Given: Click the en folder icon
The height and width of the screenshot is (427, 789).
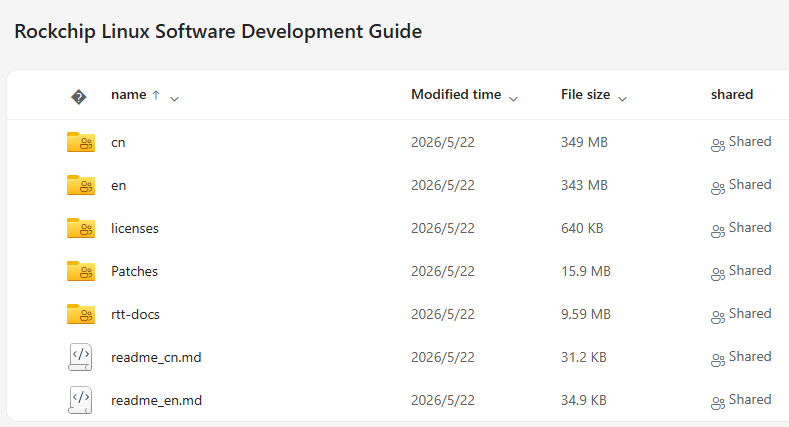Looking at the screenshot, I should click(81, 185).
